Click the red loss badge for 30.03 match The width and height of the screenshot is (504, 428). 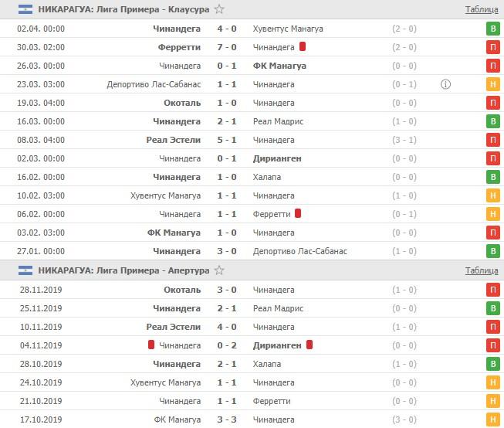(492, 47)
